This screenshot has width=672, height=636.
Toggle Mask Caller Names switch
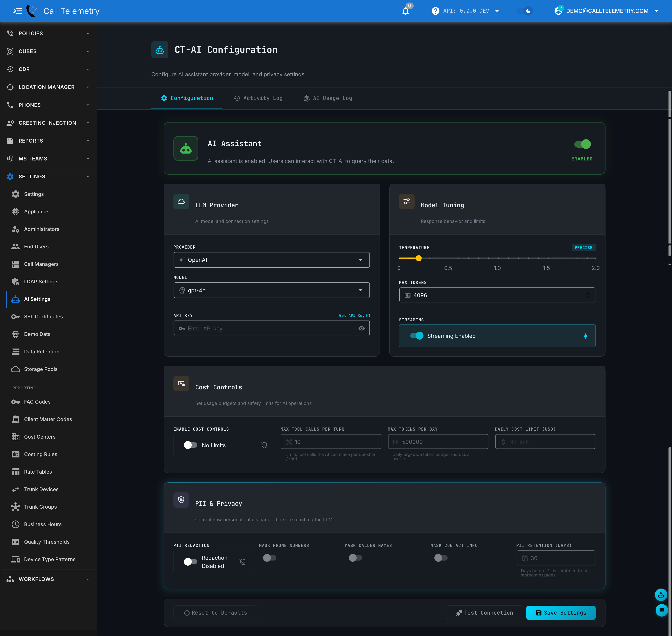click(x=355, y=558)
